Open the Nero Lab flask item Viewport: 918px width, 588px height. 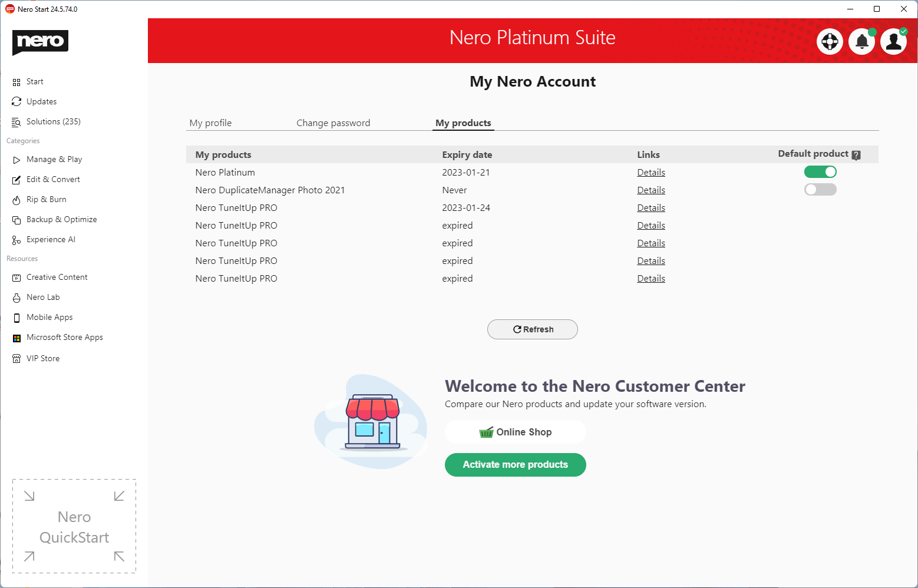click(x=43, y=298)
